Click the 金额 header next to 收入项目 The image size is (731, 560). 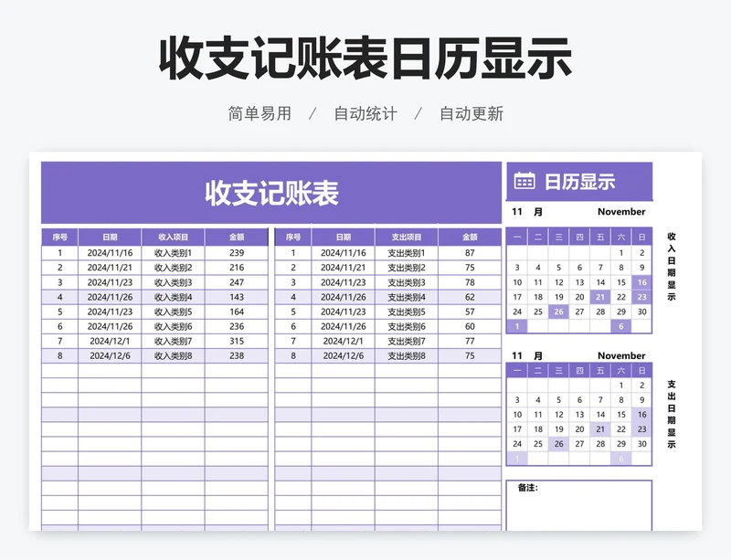point(237,237)
